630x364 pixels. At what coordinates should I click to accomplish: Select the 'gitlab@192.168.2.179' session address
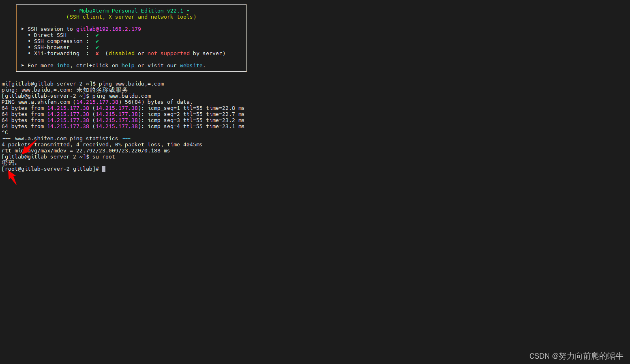(109, 29)
